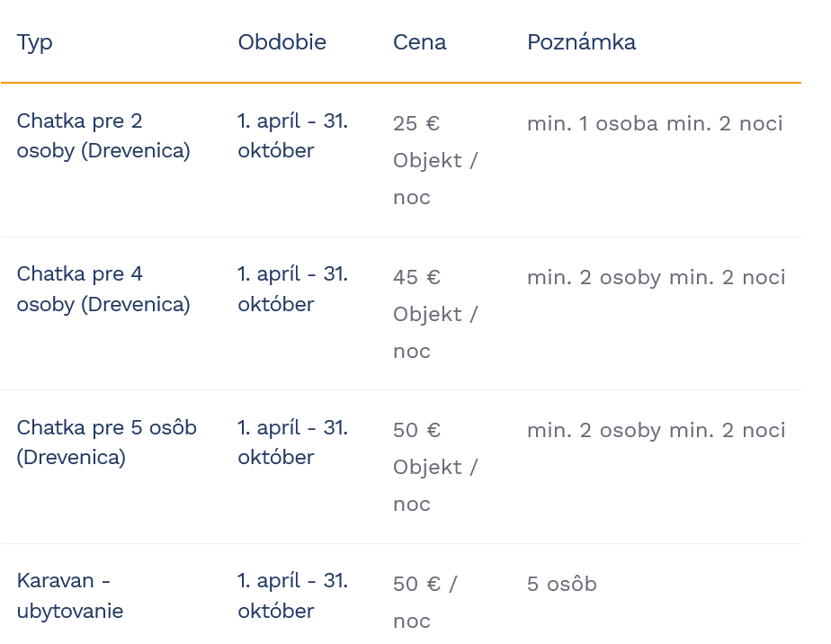
Task: Click the note min. 1 osoba min. 2 noci
Action: pyautogui.click(x=655, y=123)
